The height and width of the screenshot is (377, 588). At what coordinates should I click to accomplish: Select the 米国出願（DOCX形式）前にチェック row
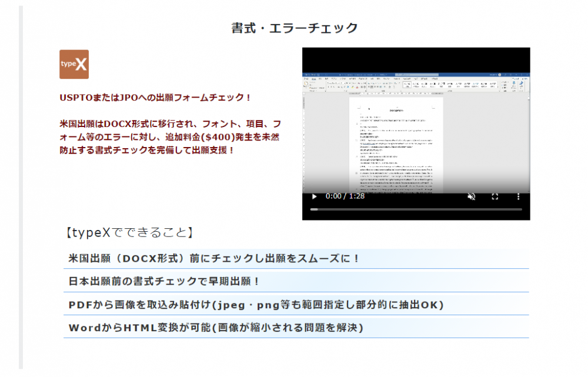296,258
